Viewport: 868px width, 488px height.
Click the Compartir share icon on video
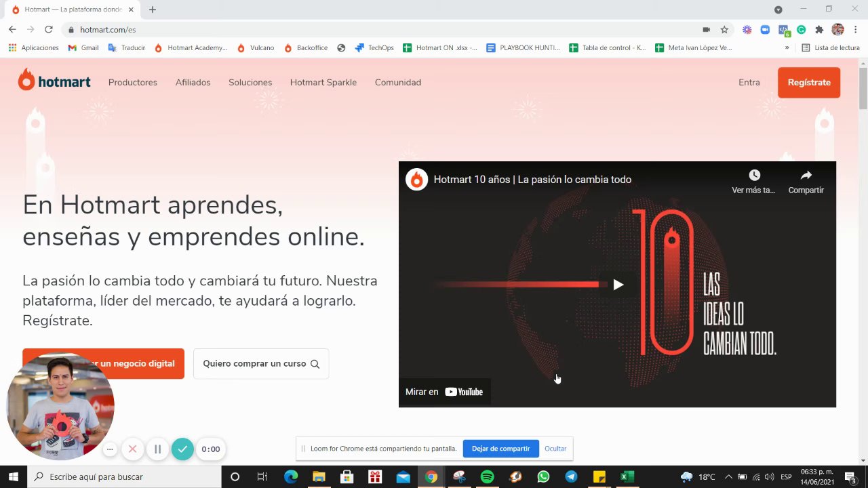(806, 176)
